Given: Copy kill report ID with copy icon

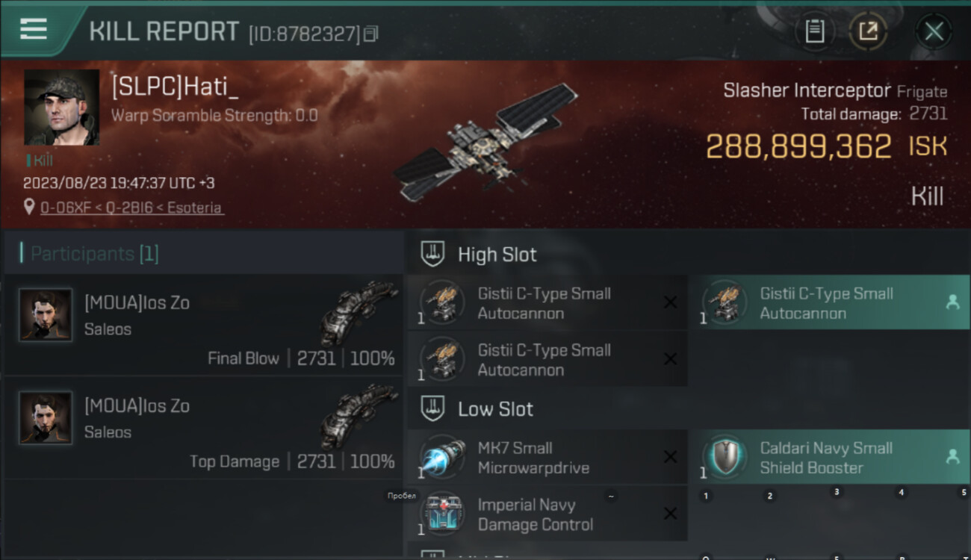Looking at the screenshot, I should 371,33.
